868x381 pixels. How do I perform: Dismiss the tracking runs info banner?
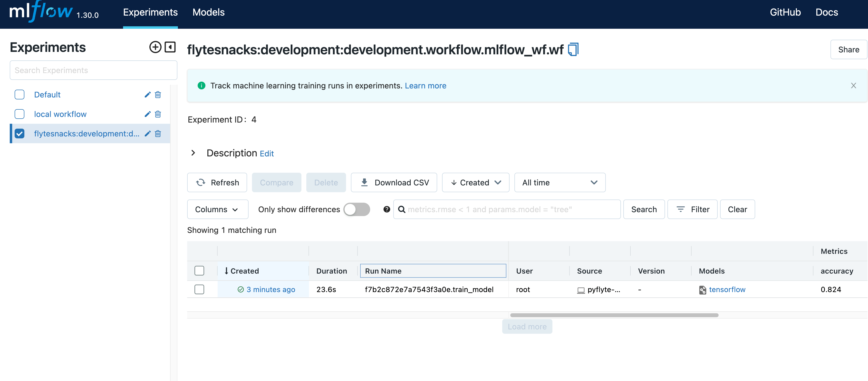pos(854,86)
